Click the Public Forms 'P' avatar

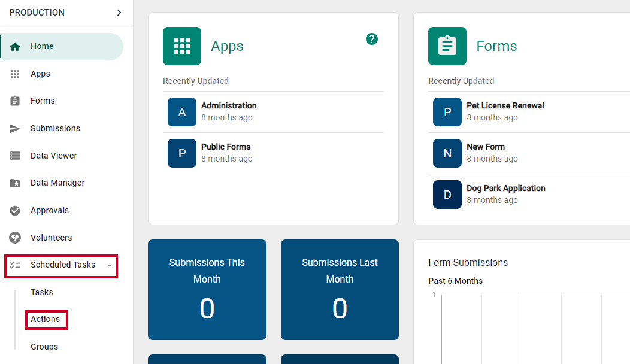tap(182, 153)
